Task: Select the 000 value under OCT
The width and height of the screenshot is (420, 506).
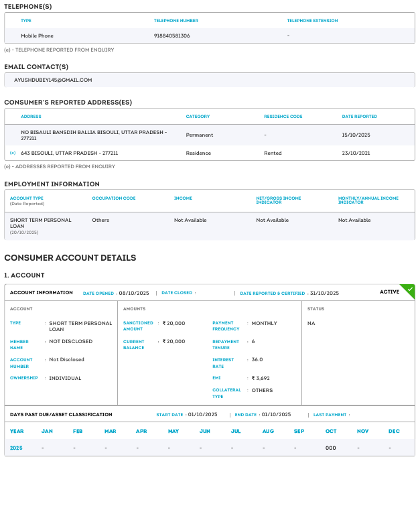Action: pyautogui.click(x=330, y=448)
